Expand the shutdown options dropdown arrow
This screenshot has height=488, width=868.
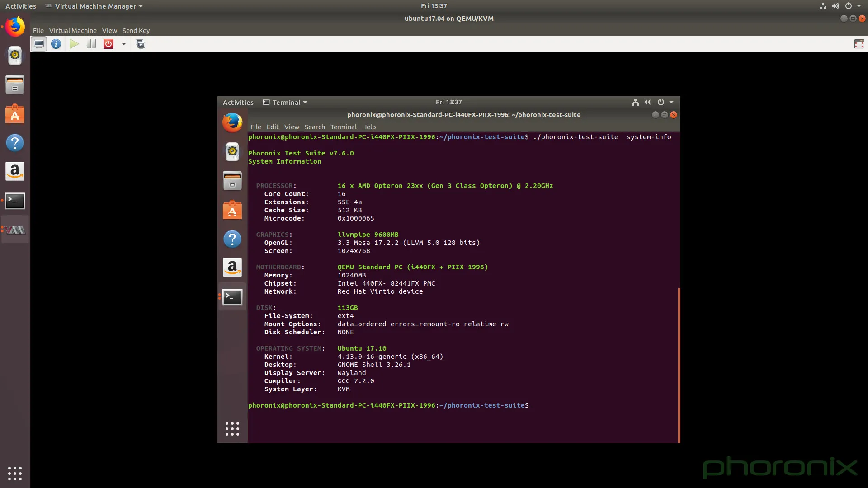[x=123, y=44]
